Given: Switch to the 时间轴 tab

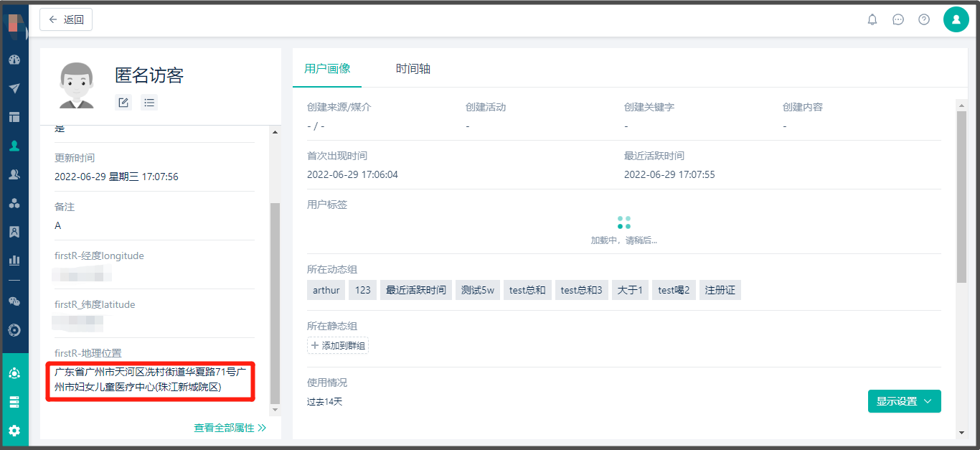Looking at the screenshot, I should [x=413, y=69].
